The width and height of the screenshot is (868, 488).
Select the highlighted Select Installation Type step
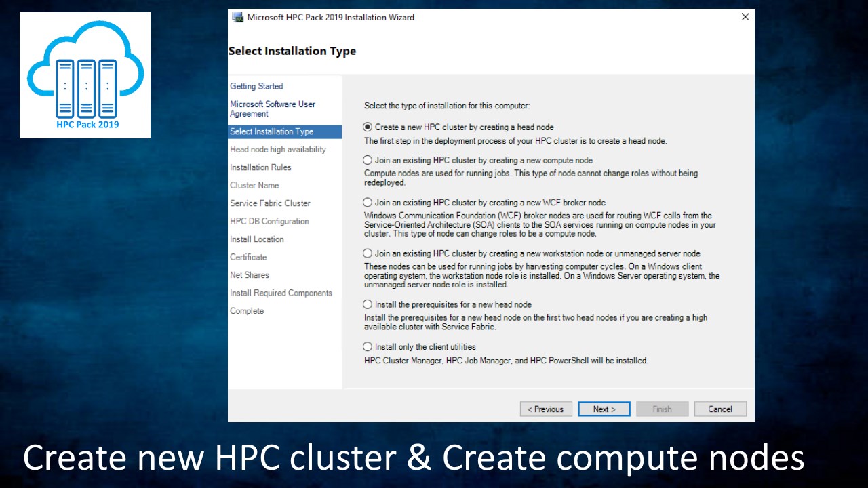285,131
